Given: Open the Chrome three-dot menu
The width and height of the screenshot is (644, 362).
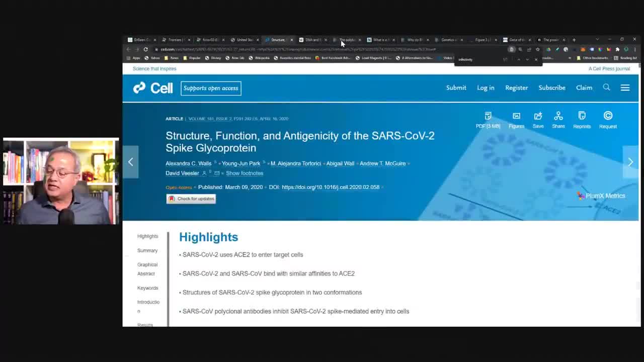Looking at the screenshot, I should 634,49.
